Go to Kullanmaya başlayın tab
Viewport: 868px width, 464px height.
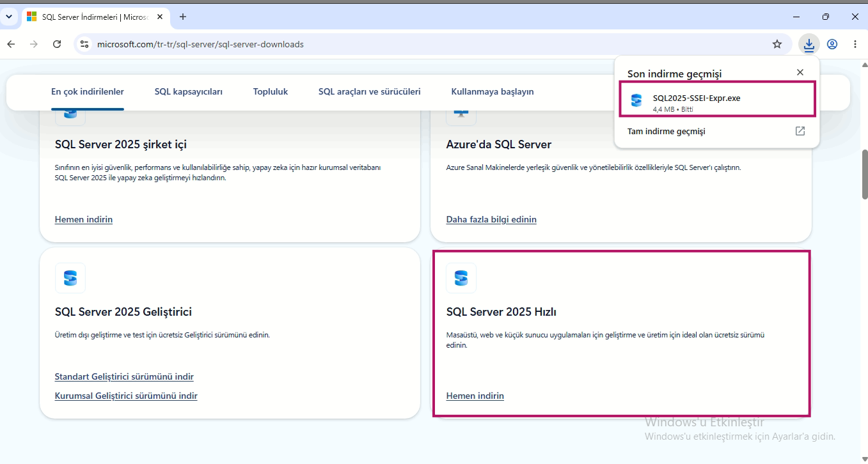click(x=493, y=91)
